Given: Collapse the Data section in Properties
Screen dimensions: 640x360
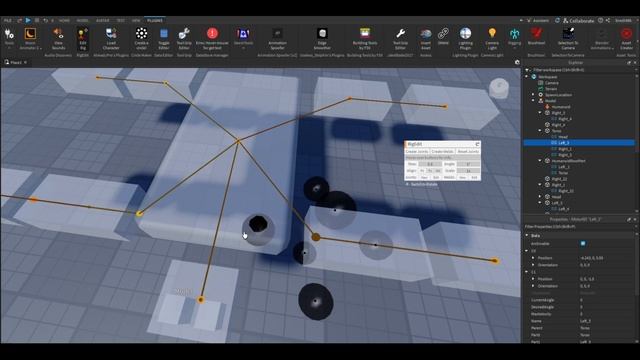Looking at the screenshot, I should (527, 236).
